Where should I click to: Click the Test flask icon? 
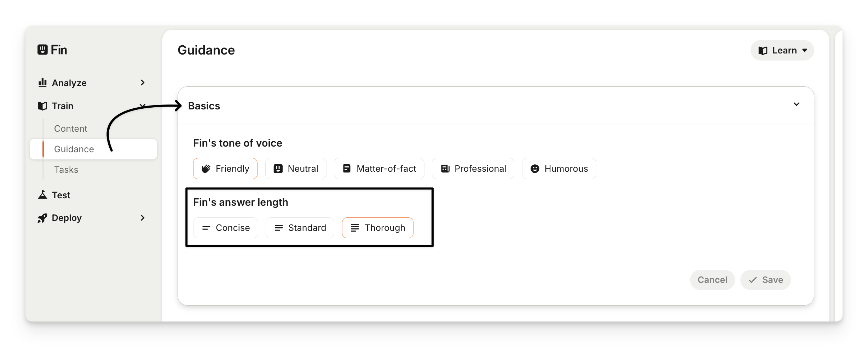click(x=42, y=195)
